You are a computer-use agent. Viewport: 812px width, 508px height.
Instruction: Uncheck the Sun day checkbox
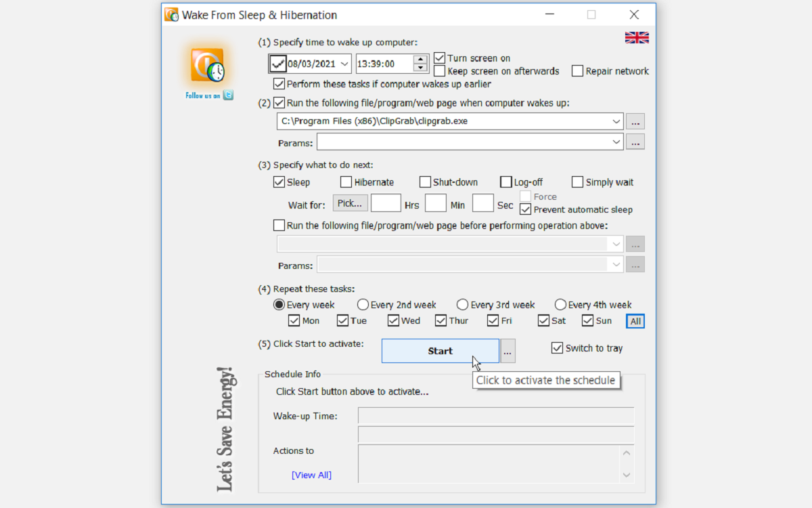pyautogui.click(x=587, y=320)
